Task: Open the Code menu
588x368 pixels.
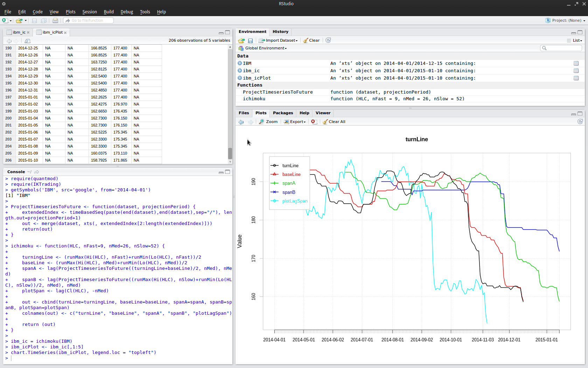Action: (x=37, y=12)
